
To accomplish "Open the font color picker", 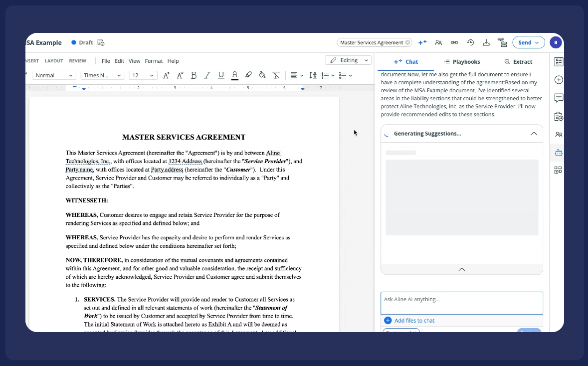I will tap(235, 75).
